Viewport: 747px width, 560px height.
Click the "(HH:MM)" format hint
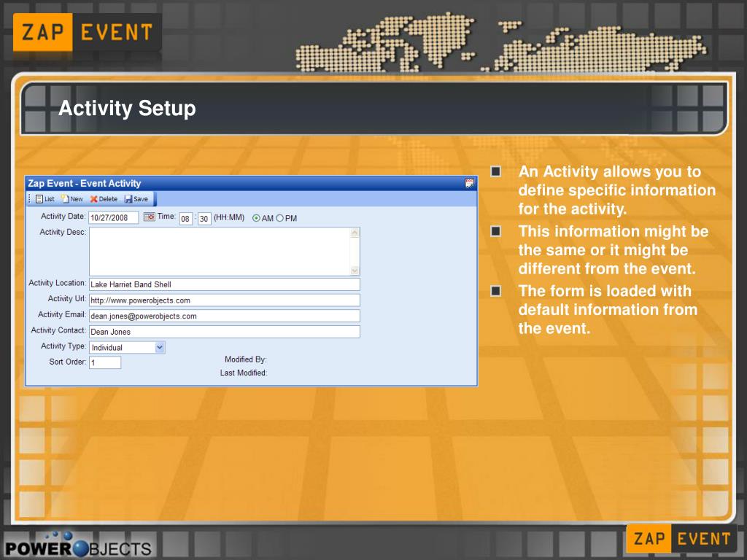[x=229, y=217]
